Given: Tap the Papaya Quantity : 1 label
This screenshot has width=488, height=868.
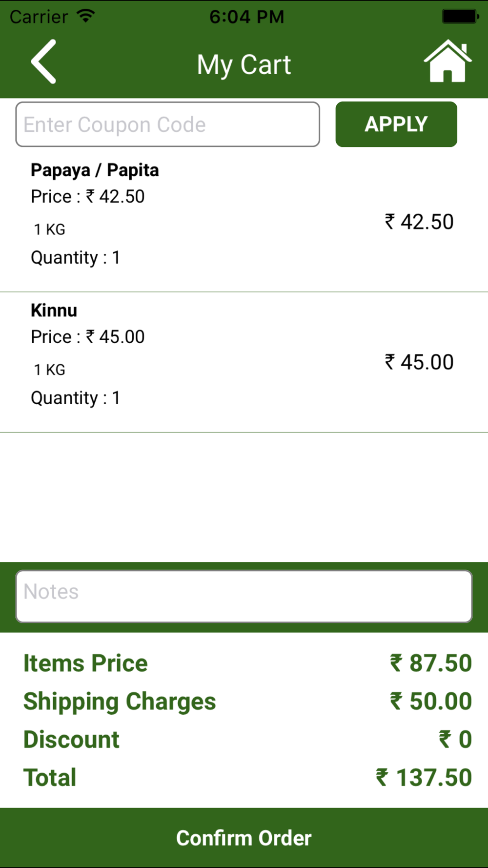Looking at the screenshot, I should (75, 258).
